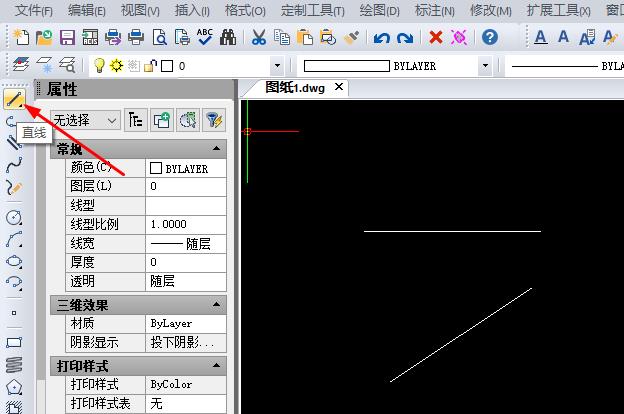The width and height of the screenshot is (624, 414).
Task: Create a new drawing file
Action: pyautogui.click(x=21, y=37)
